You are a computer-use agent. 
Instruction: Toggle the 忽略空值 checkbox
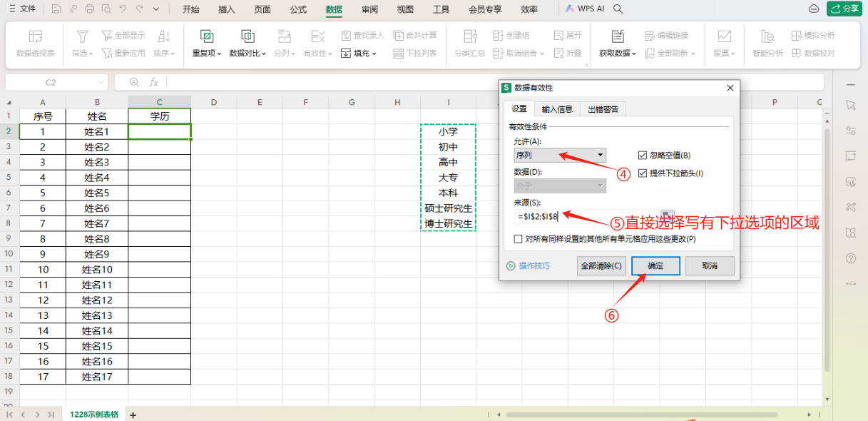coord(643,155)
